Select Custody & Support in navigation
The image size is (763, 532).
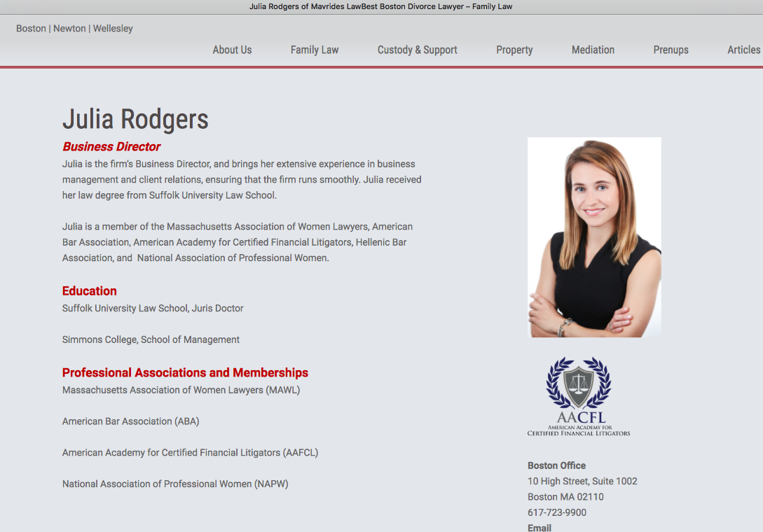[417, 50]
